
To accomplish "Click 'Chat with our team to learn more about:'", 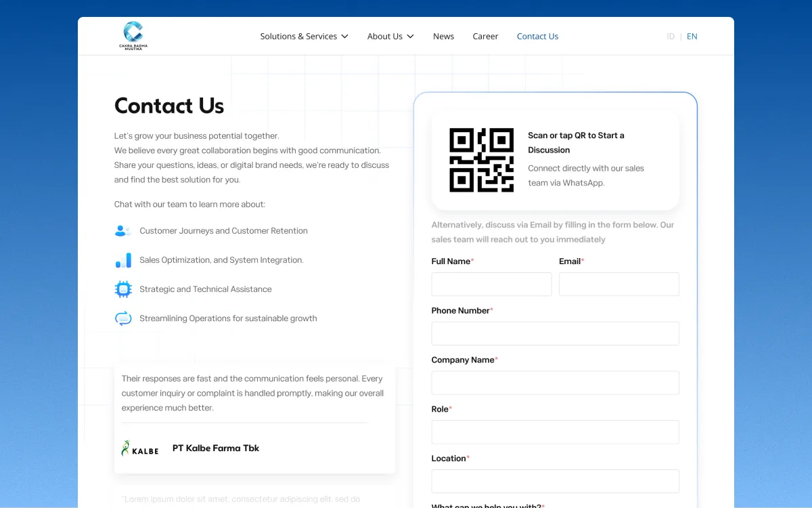I will pos(189,205).
